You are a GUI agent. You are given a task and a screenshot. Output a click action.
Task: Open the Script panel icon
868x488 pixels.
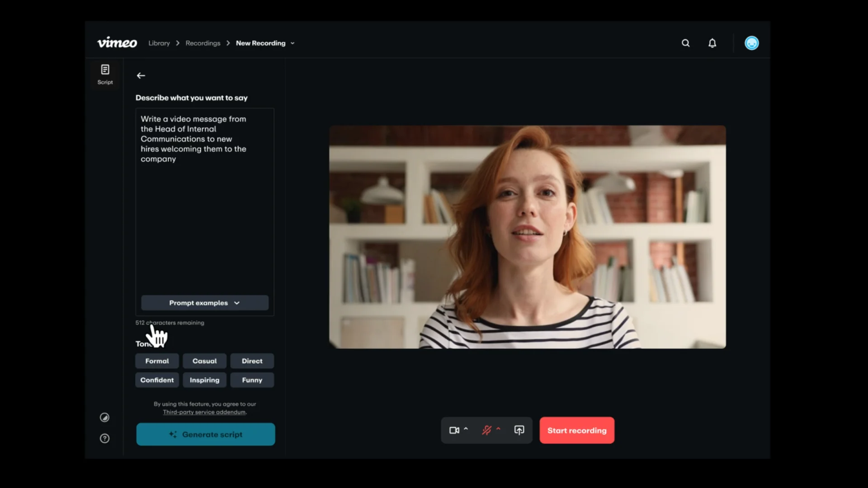(x=105, y=75)
